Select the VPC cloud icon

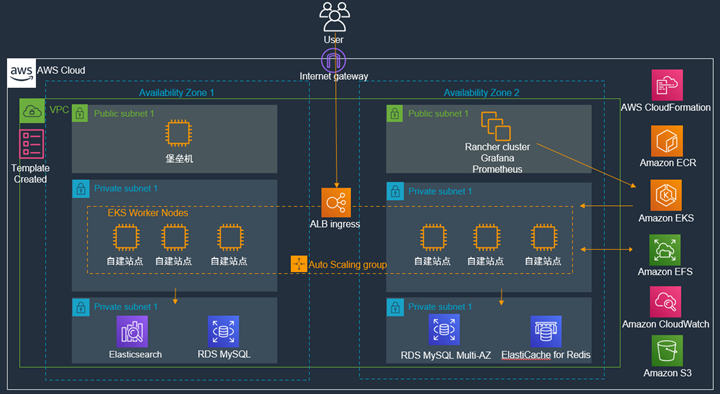coord(32,111)
